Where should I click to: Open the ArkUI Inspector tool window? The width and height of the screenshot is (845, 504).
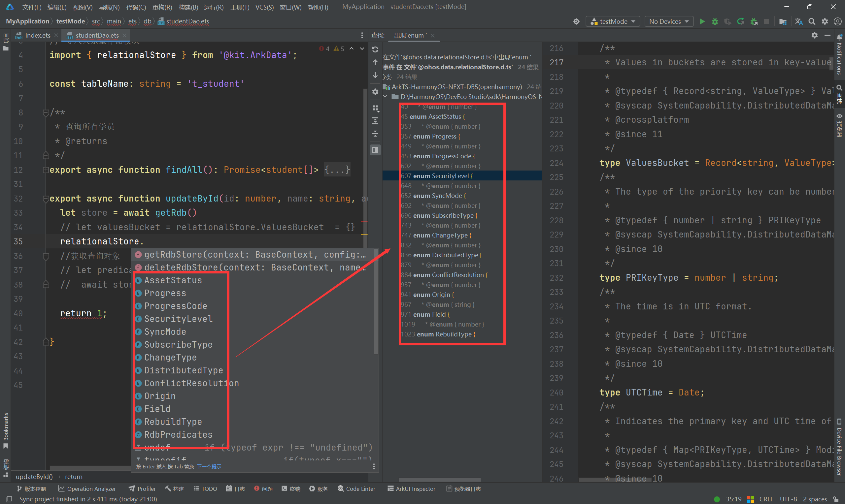[411, 489]
